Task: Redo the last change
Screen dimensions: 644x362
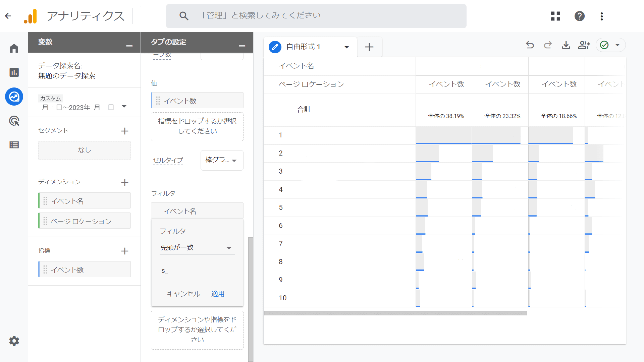Action: point(548,45)
